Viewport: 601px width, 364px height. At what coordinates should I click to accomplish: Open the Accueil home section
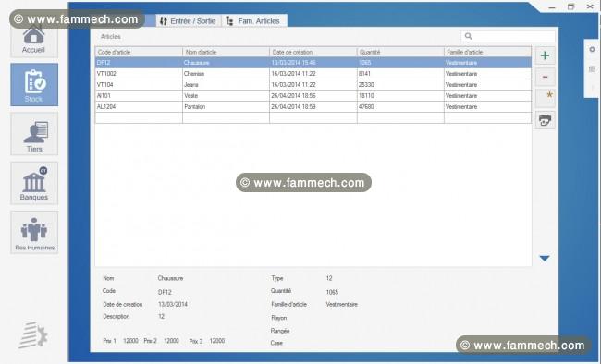[33, 41]
